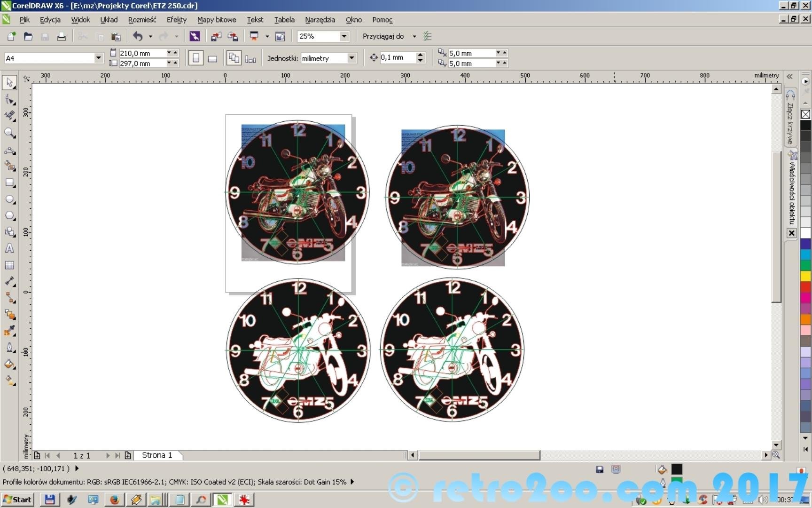Select the Fill bucket tool
812x508 pixels.
(x=9, y=364)
